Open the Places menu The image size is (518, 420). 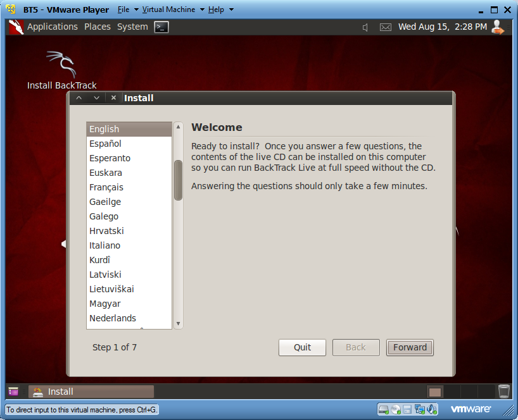(97, 27)
